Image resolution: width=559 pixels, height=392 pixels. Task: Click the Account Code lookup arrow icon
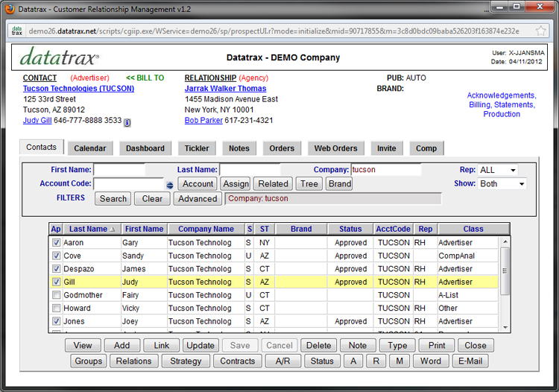[170, 185]
